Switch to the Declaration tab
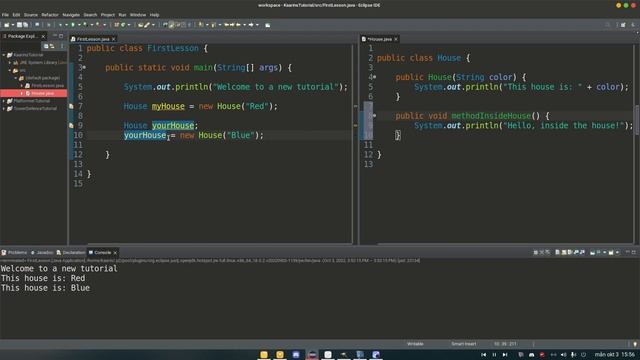The image size is (640, 360). coord(71,253)
